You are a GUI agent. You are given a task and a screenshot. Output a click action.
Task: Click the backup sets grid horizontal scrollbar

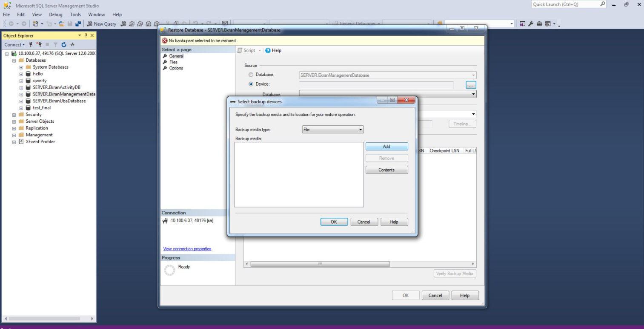point(360,264)
